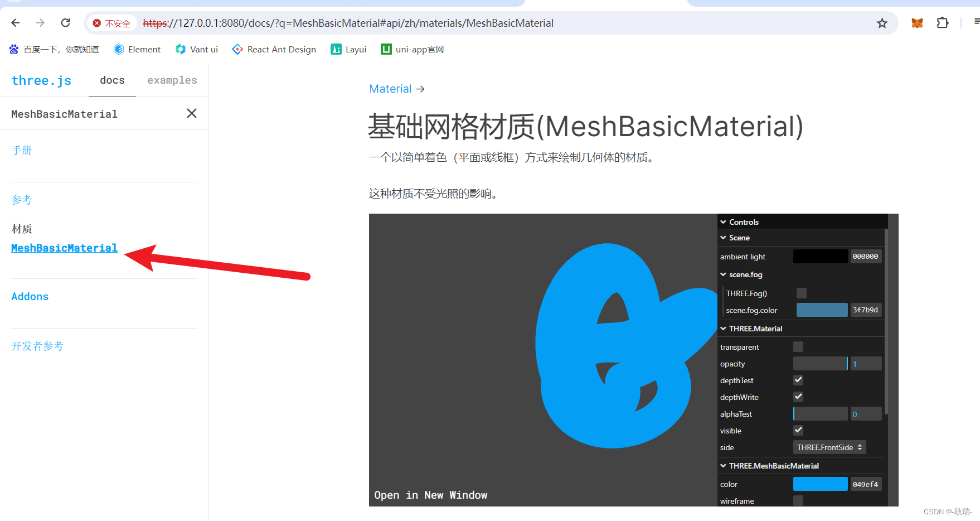This screenshot has height=521, width=980.
Task: Collapse the scene.fog folder
Action: coord(801,274)
